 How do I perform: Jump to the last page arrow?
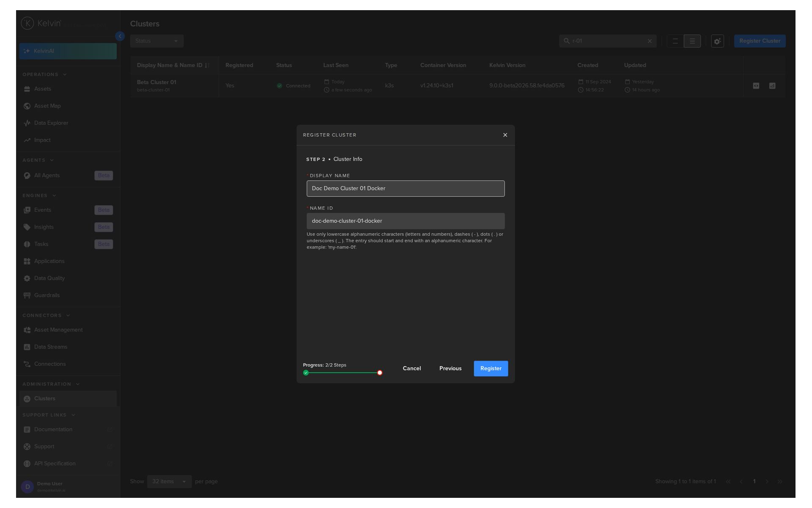[780, 482]
